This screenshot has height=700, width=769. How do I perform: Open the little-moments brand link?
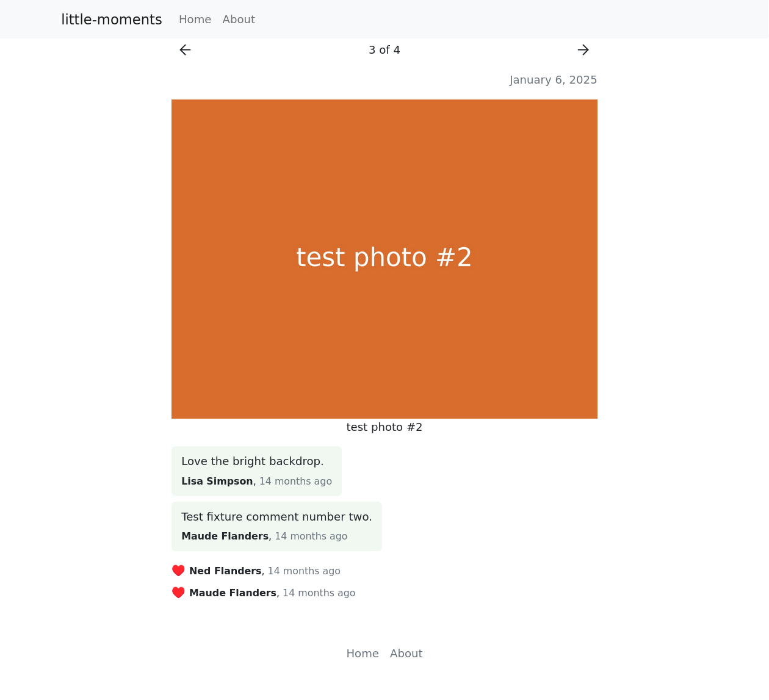coord(112,20)
